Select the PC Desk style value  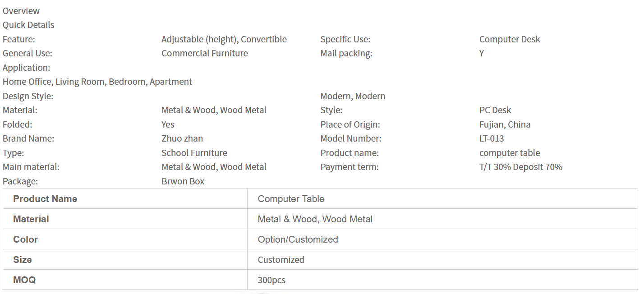[x=495, y=110]
